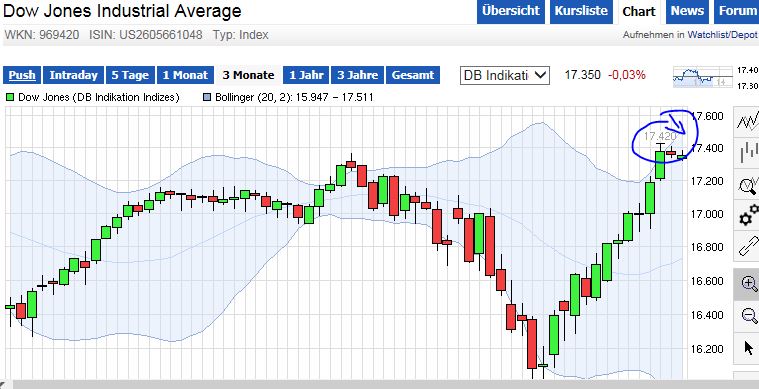This screenshot has height=389, width=759.
Task: Open the Forum tab
Action: click(x=737, y=11)
